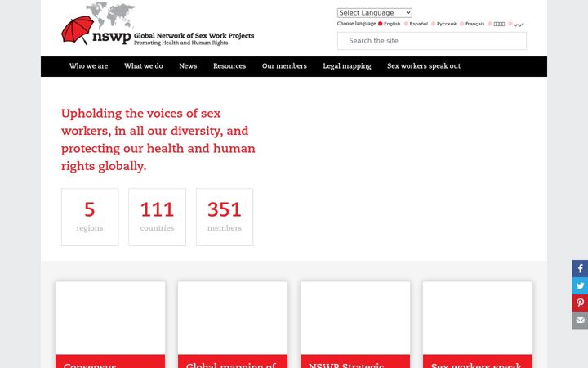Share page on Facebook
Screen dimensions: 588x368
pyautogui.click(x=580, y=268)
